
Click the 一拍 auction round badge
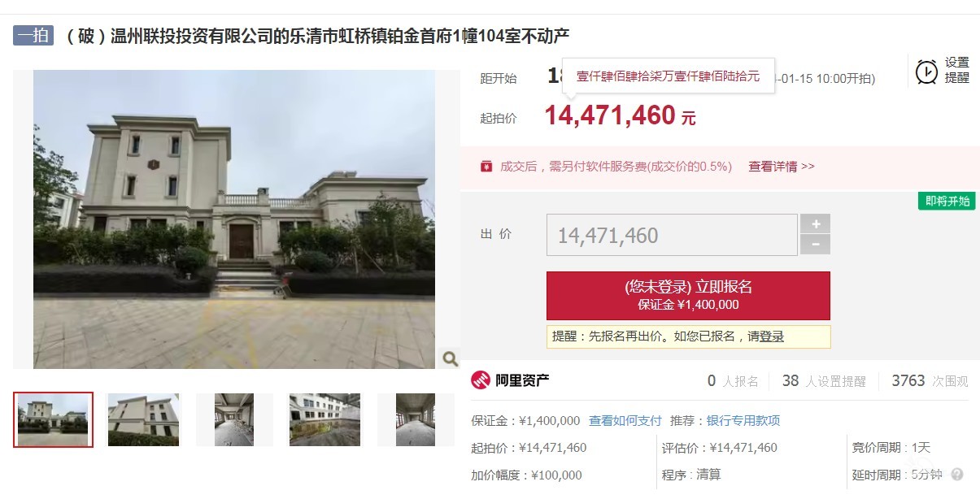click(x=33, y=36)
